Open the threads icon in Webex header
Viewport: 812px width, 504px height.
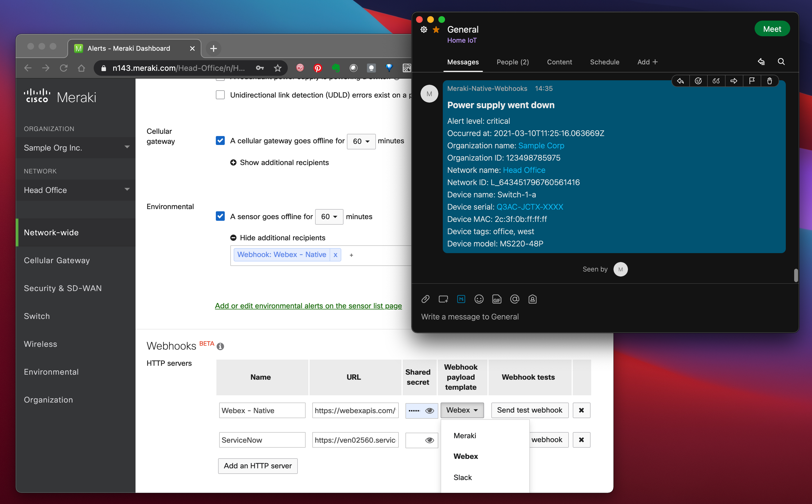[761, 62]
